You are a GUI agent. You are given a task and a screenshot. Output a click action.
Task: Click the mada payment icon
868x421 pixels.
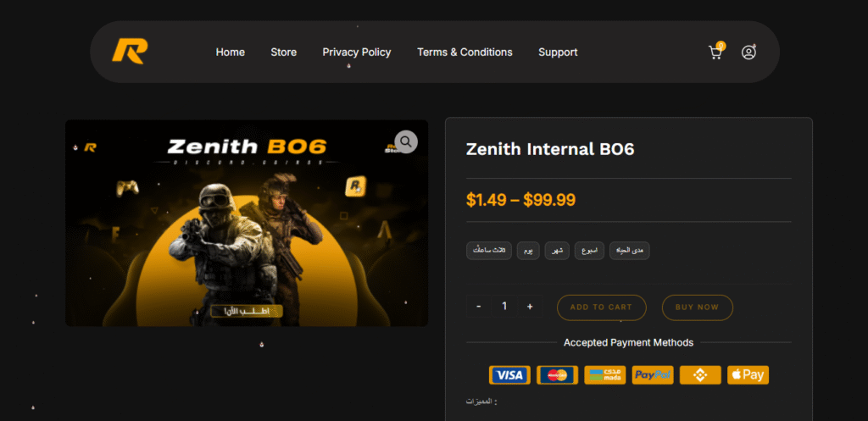pos(604,375)
